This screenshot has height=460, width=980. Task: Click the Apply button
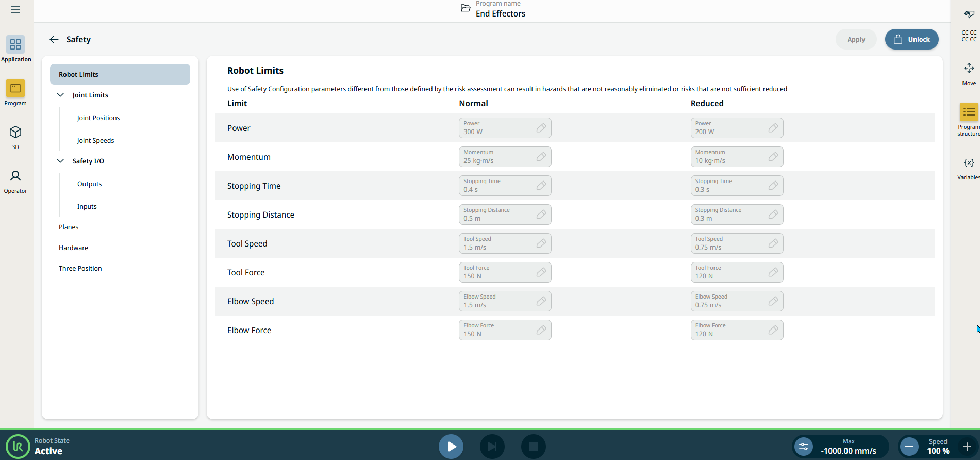click(x=856, y=40)
